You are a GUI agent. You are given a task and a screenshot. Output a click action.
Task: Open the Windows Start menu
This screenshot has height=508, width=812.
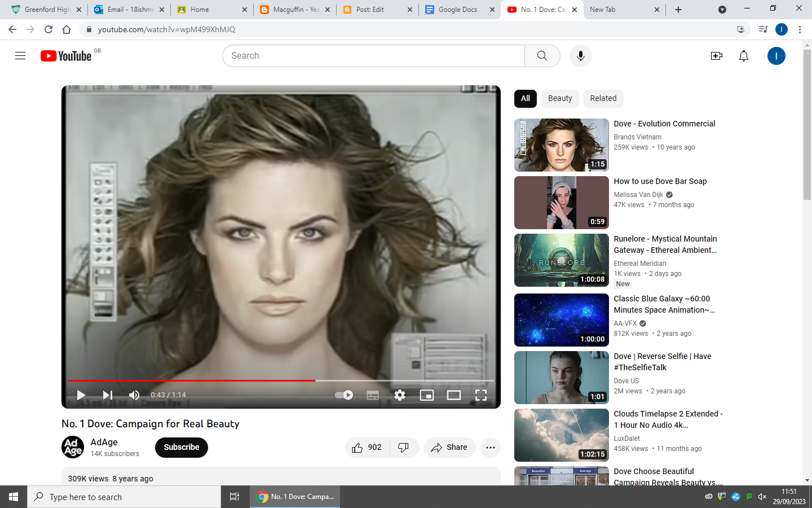[14, 497]
